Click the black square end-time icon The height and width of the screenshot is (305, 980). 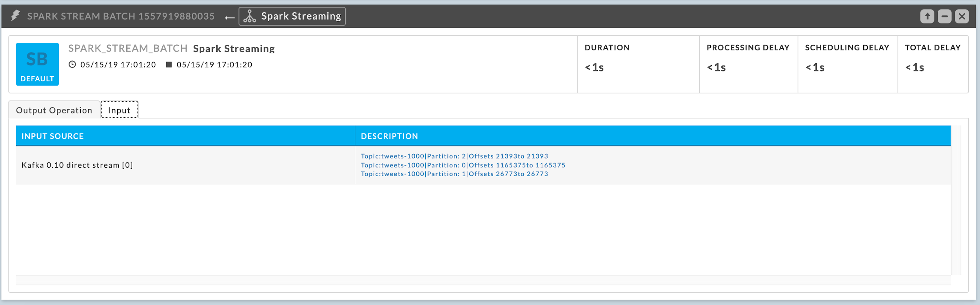click(169, 64)
